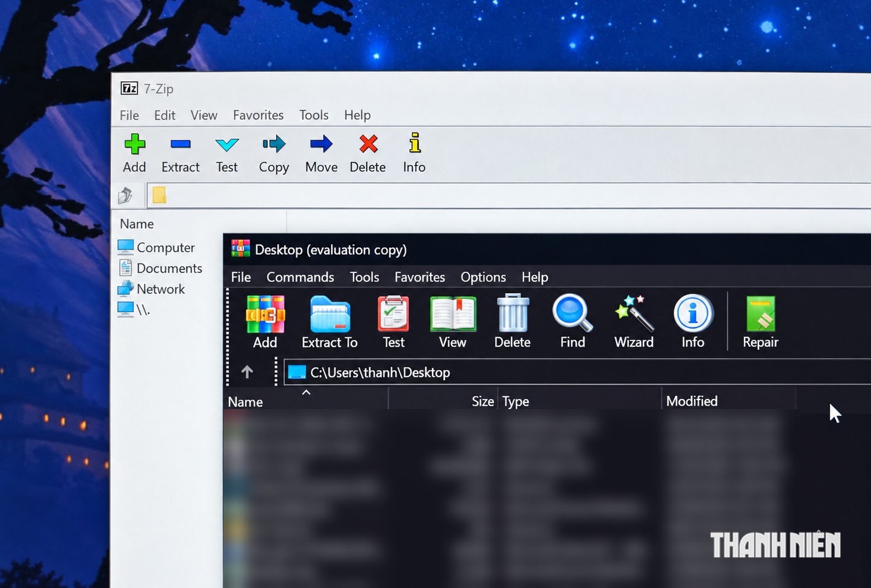This screenshot has height=588, width=871.
Task: Select Network in the 7-Zip list
Action: 151,289
